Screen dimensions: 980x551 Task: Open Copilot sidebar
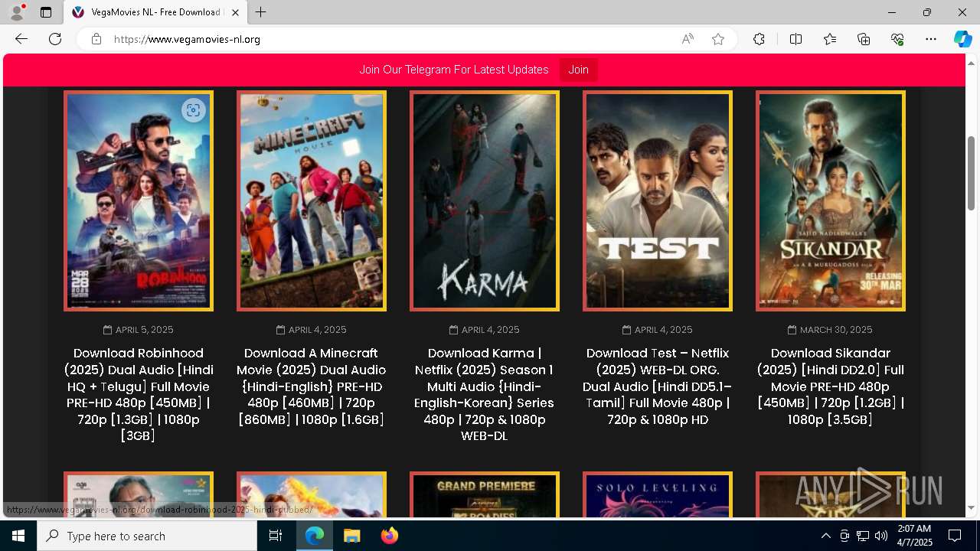point(962,39)
